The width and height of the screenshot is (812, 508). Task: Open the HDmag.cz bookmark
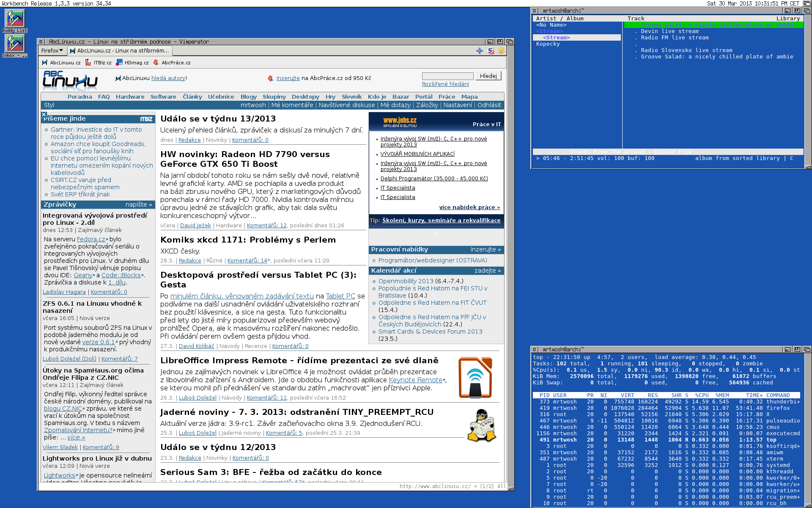[x=133, y=63]
